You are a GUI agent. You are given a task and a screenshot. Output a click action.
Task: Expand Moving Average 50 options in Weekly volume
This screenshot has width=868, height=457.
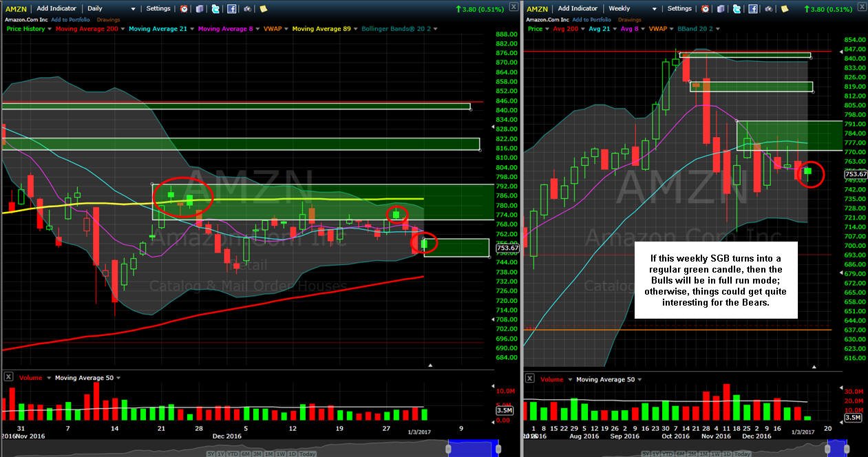(639, 379)
